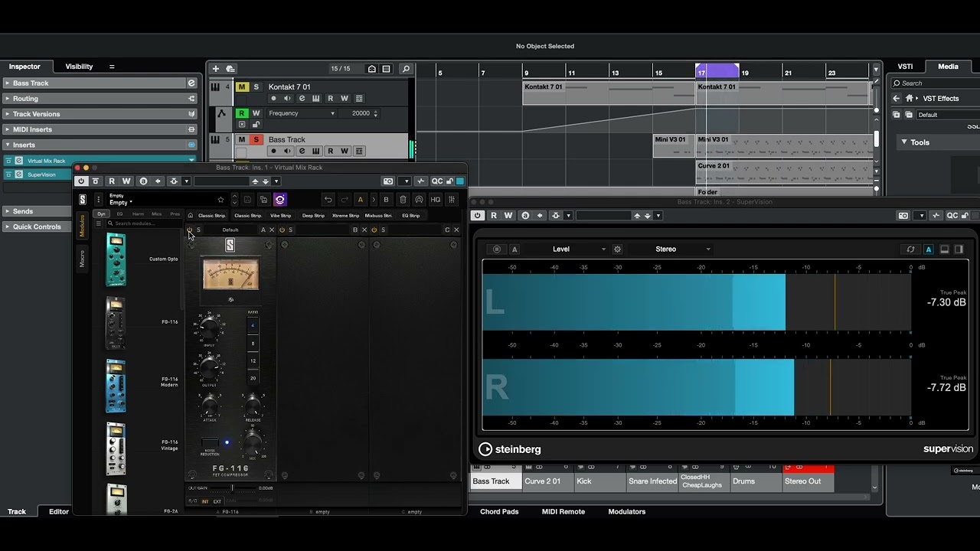Expand the Bass Track inspector section
Screen dimensions: 980x551
tap(100, 83)
